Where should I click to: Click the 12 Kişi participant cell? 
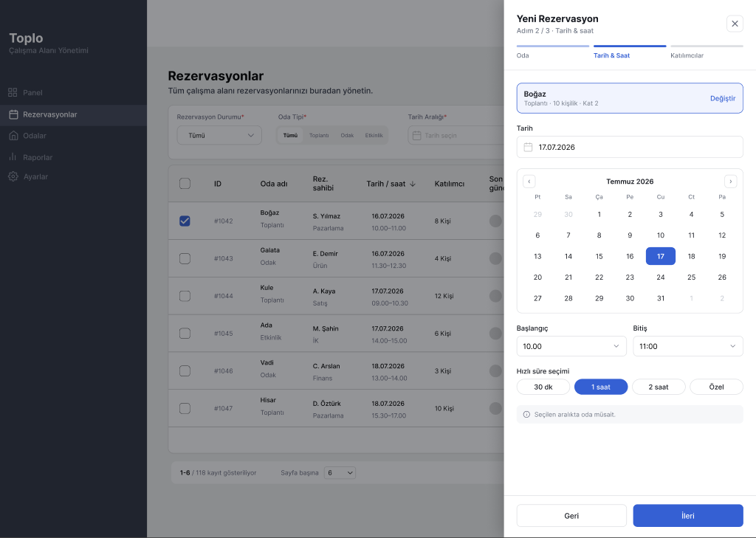(444, 296)
